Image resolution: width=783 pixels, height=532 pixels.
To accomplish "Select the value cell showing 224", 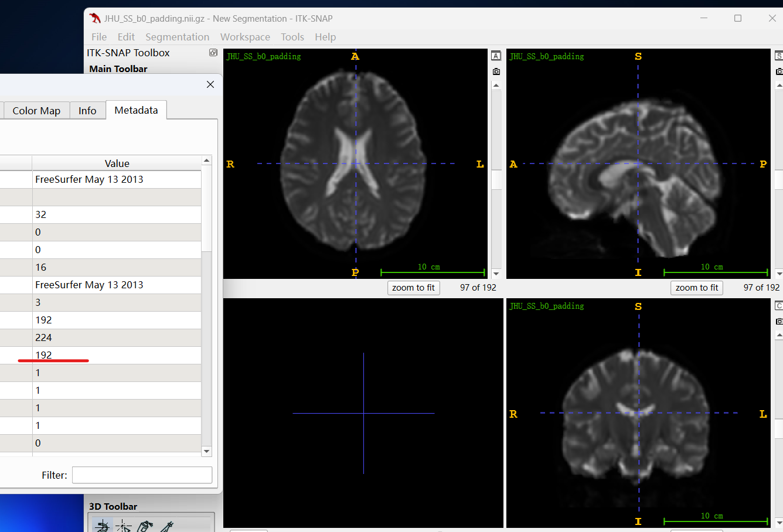I will click(x=117, y=337).
